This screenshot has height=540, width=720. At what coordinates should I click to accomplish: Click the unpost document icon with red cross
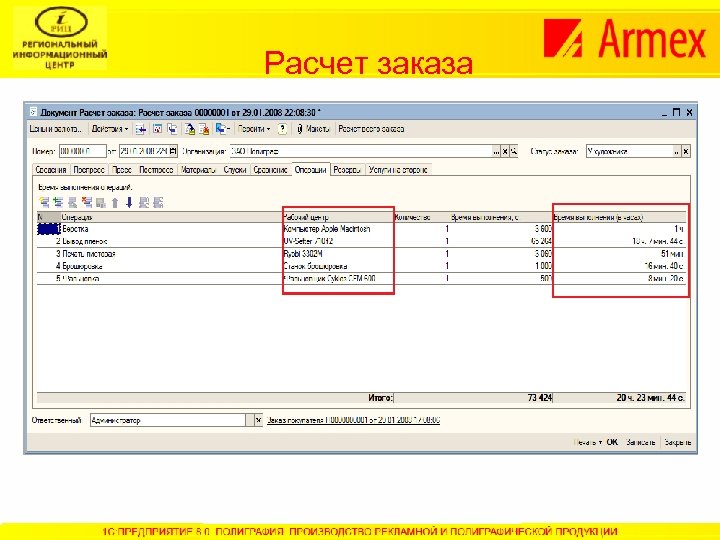pyautogui.click(x=204, y=129)
